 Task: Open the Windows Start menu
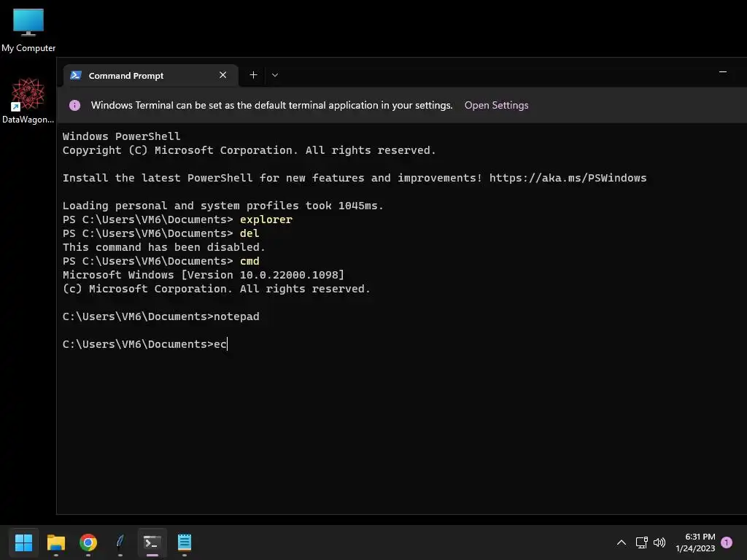click(x=23, y=542)
